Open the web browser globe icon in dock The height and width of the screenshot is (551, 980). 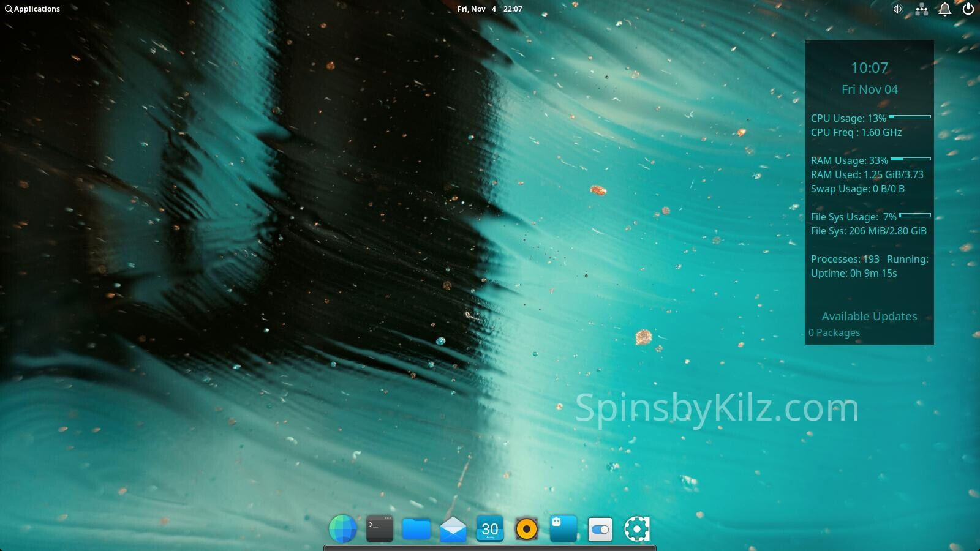(x=342, y=528)
